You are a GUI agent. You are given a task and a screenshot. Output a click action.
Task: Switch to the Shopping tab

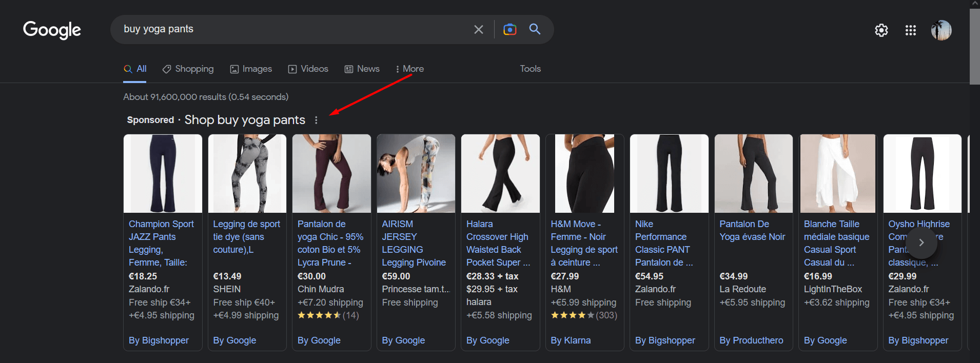188,69
